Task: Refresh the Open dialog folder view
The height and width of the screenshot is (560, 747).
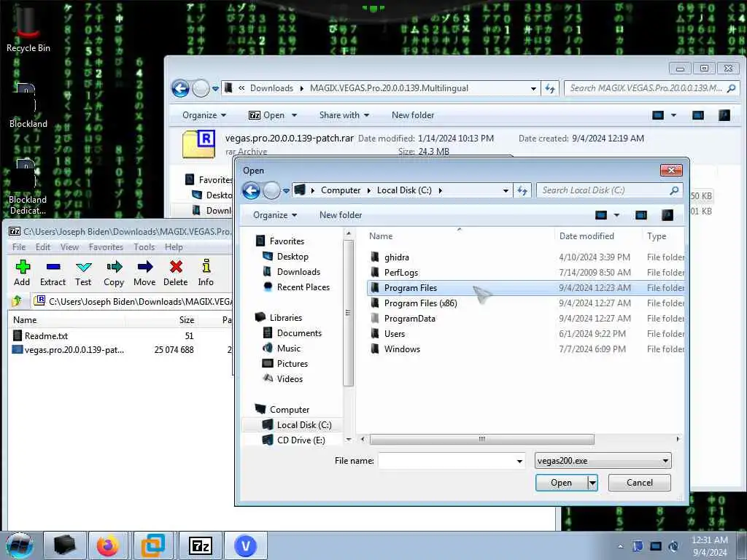Action: pyautogui.click(x=522, y=190)
